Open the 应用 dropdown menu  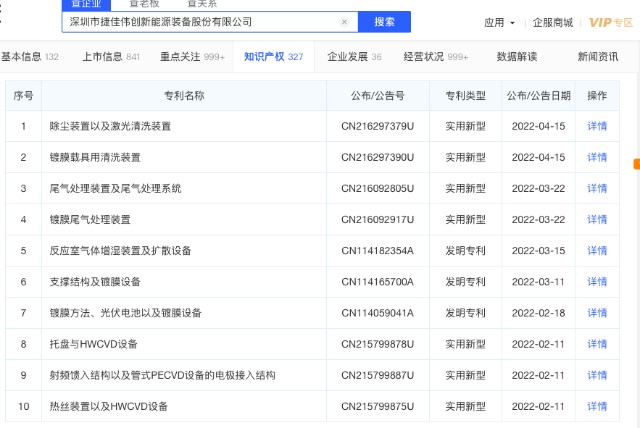[499, 22]
